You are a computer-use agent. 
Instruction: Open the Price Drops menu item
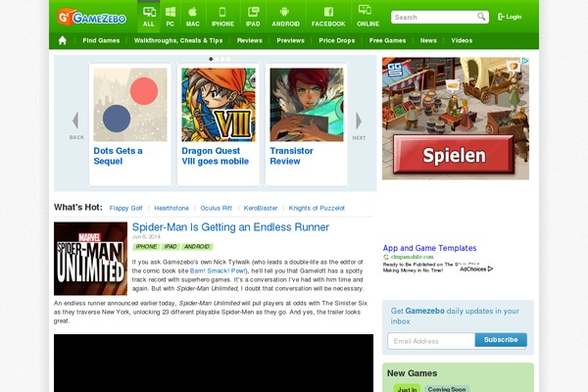pos(337,40)
